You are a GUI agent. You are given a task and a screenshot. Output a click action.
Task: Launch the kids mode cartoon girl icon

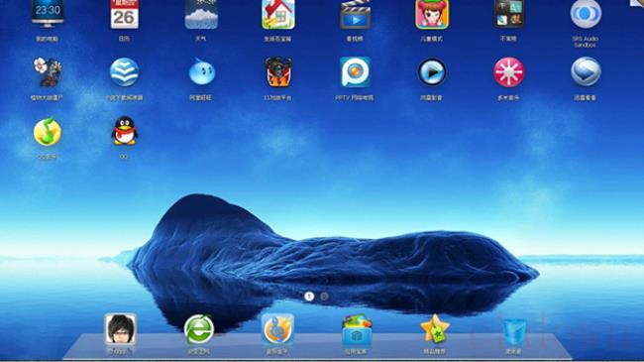coord(432,15)
